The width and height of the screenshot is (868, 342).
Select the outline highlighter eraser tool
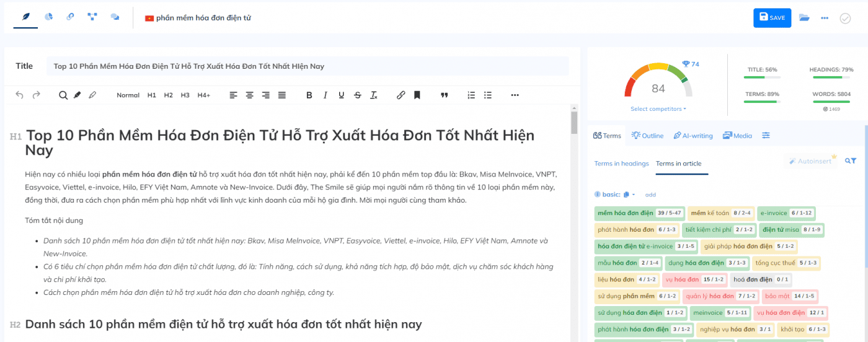[x=92, y=95]
